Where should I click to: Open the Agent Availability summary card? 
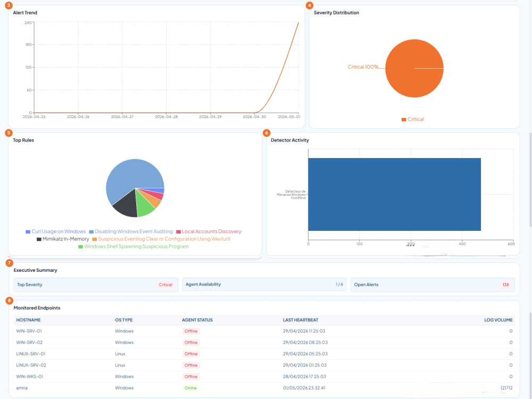(264, 284)
